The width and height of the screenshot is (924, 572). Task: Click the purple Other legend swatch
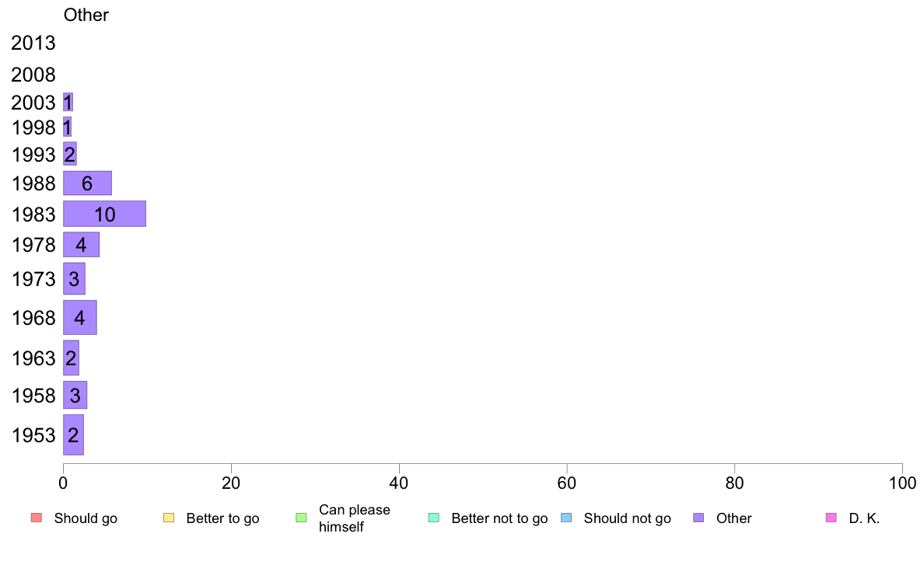pos(698,518)
